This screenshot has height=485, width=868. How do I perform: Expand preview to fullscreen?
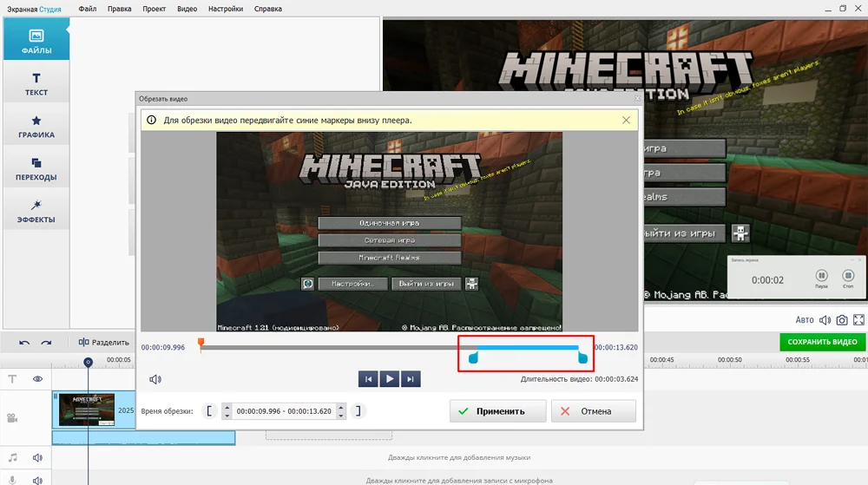pyautogui.click(x=858, y=320)
